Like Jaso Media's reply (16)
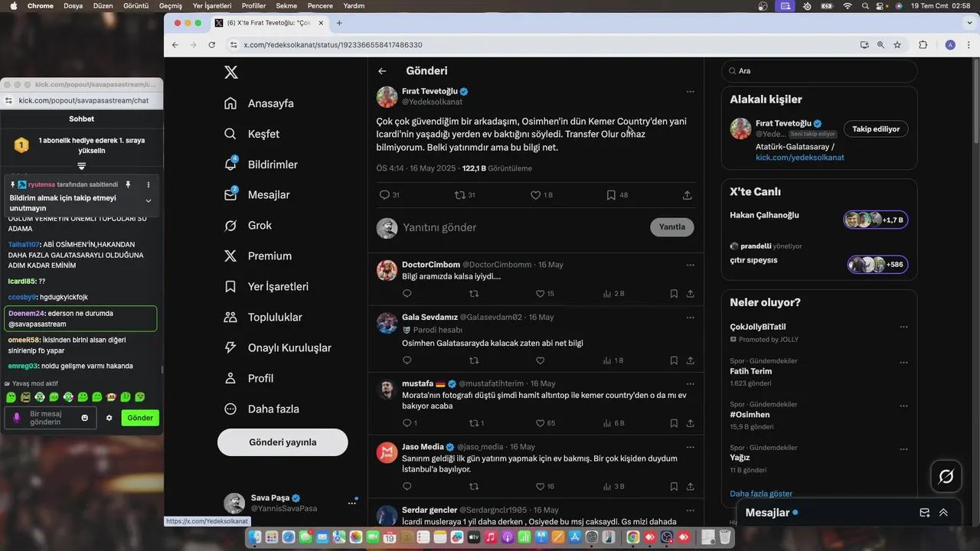Screen dimensions: 980x551 (541, 486)
